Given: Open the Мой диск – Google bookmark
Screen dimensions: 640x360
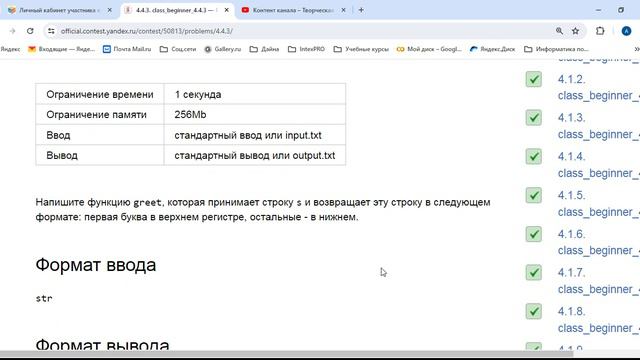Looking at the screenshot, I should pyautogui.click(x=429, y=49).
